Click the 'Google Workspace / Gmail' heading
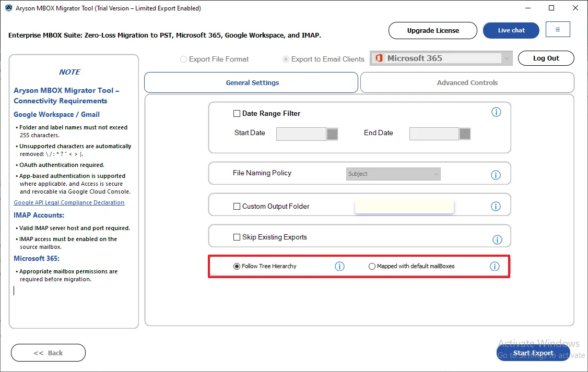Viewport: 588px width, 372px height. pyautogui.click(x=56, y=115)
